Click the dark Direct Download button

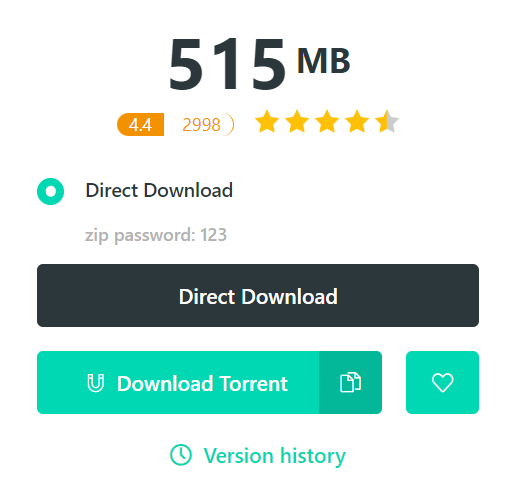[x=258, y=295]
